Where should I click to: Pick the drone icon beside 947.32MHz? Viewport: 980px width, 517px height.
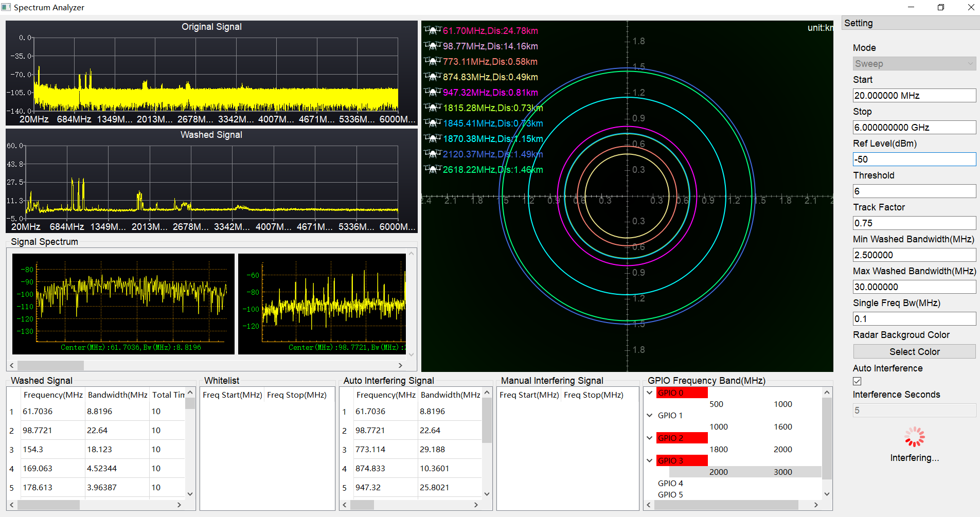pos(433,93)
